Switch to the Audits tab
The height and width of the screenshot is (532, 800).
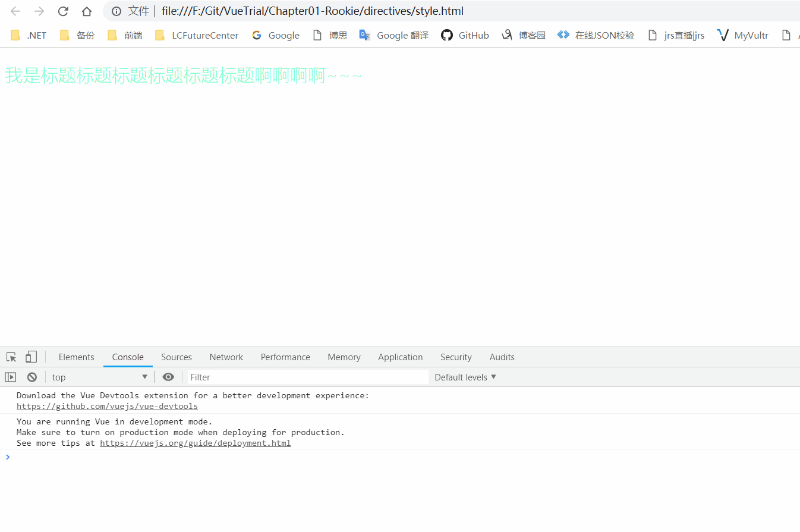tap(502, 357)
